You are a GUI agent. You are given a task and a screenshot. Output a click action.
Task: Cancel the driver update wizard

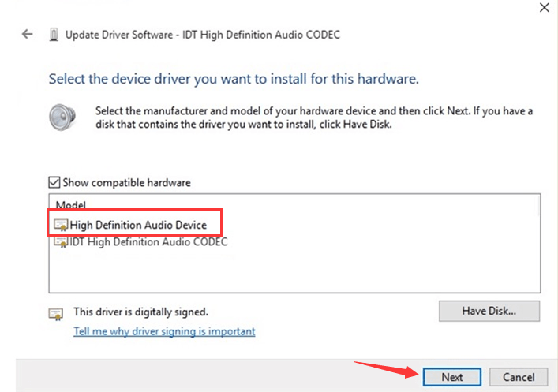pos(519,377)
